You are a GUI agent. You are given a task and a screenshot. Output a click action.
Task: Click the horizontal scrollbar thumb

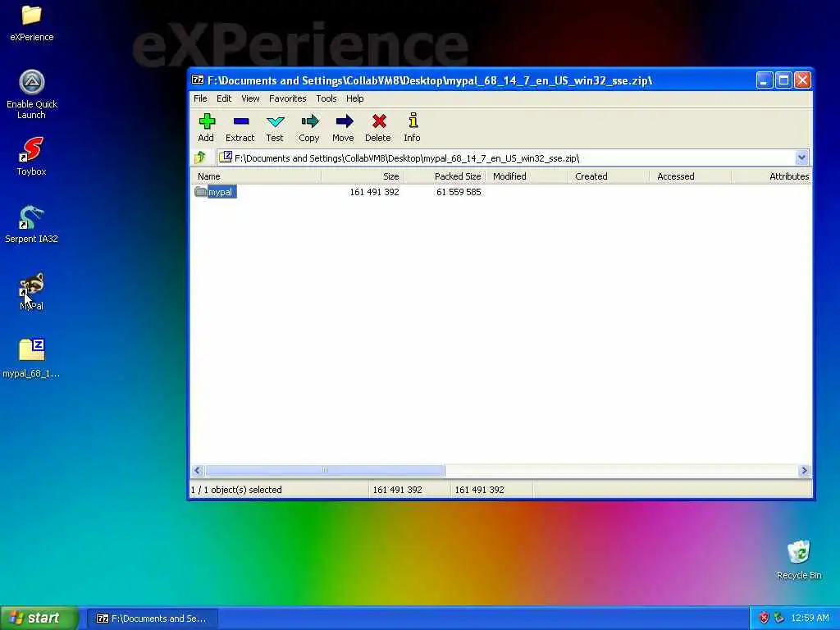click(x=324, y=470)
